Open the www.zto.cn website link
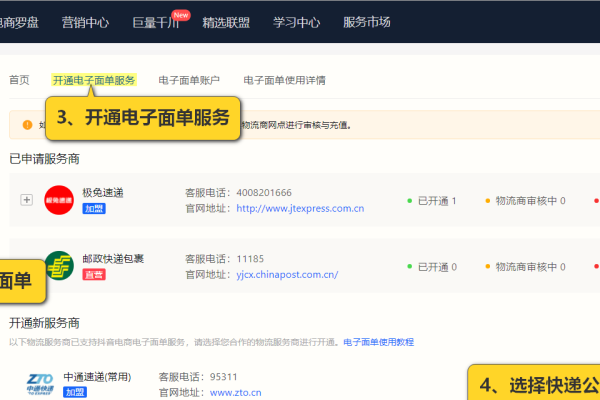 235,393
